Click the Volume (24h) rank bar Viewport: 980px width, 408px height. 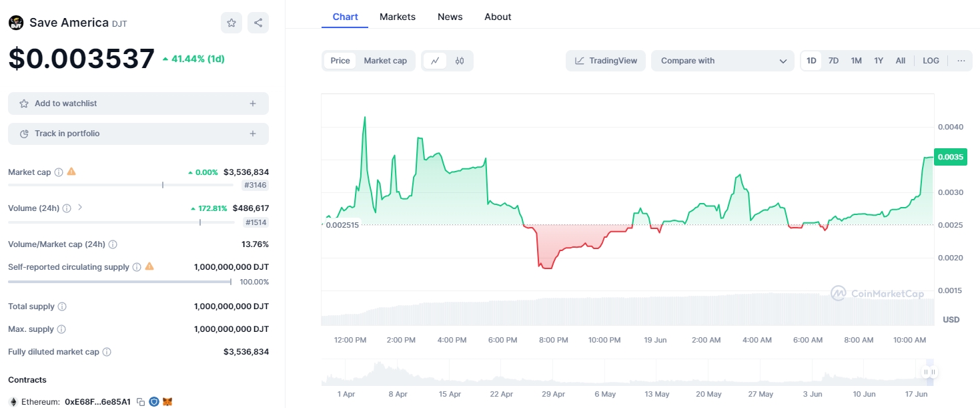[121, 222]
